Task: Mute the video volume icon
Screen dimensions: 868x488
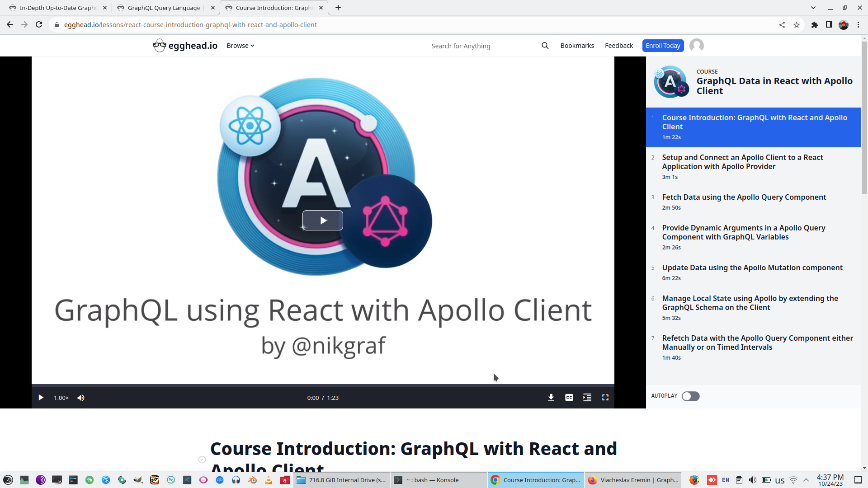Action: (x=81, y=398)
